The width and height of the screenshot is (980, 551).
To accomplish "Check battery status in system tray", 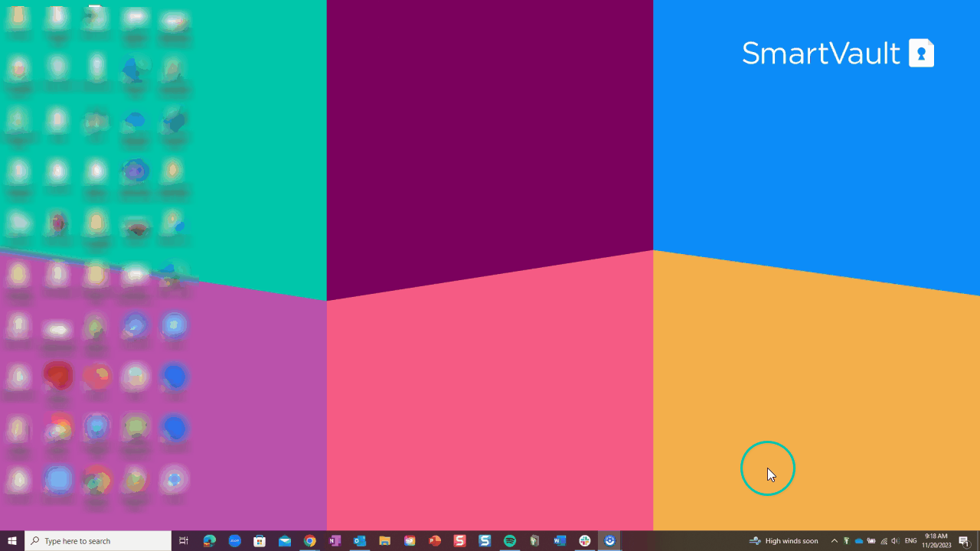I will (871, 541).
